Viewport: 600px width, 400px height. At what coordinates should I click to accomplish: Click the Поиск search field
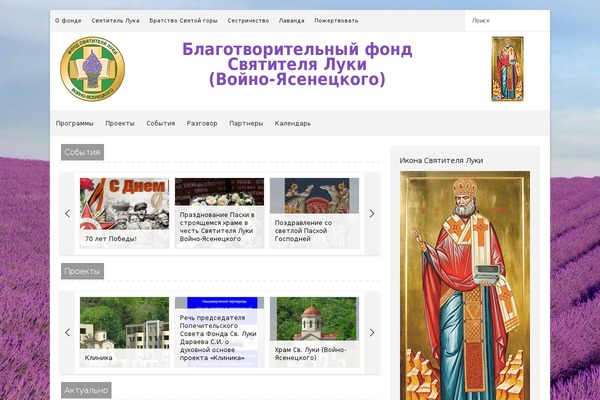coord(507,21)
